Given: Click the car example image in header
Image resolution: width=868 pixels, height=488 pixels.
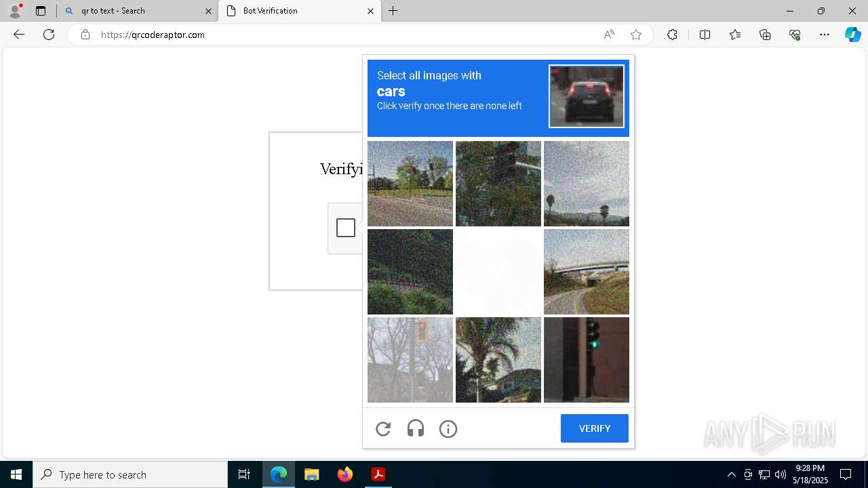Looking at the screenshot, I should (587, 96).
